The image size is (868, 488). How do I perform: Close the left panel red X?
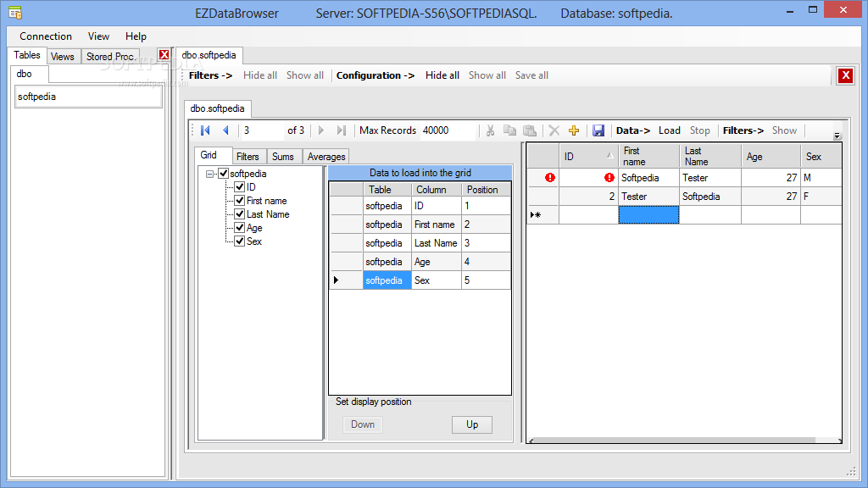point(164,55)
